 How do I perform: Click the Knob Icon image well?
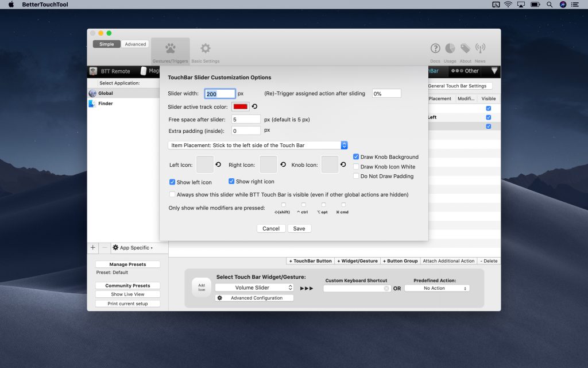coord(330,164)
